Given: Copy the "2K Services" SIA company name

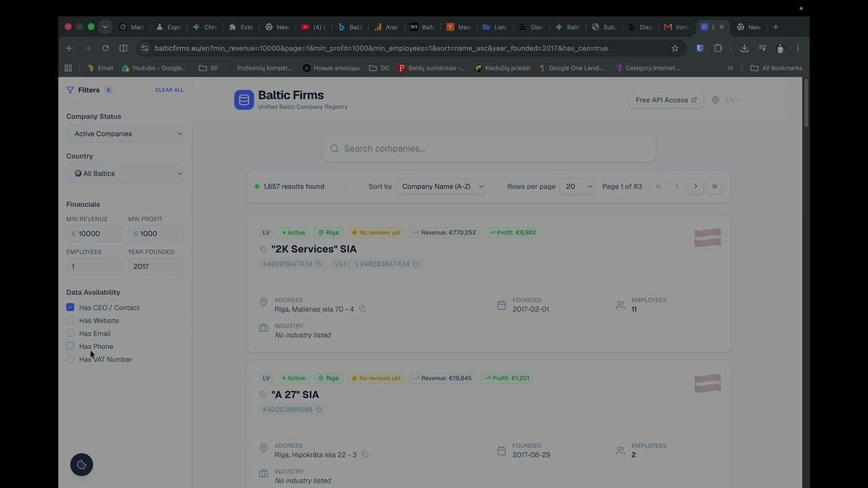Looking at the screenshot, I should [x=263, y=249].
